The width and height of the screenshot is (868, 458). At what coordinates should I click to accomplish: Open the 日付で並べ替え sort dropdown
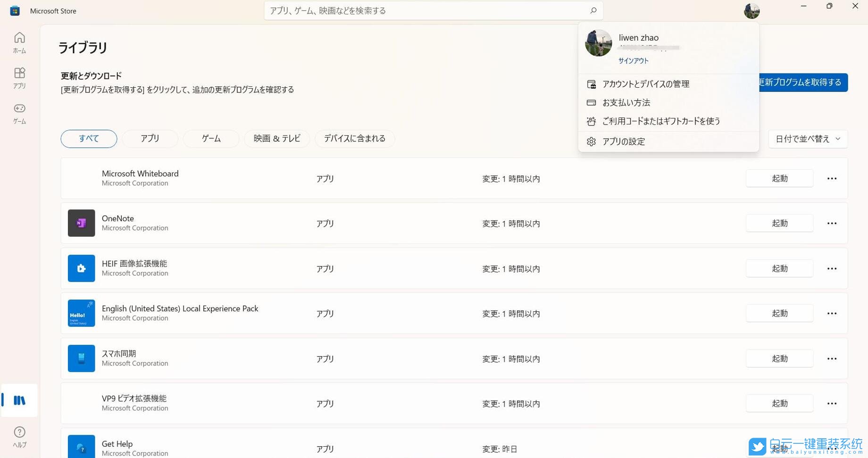807,138
